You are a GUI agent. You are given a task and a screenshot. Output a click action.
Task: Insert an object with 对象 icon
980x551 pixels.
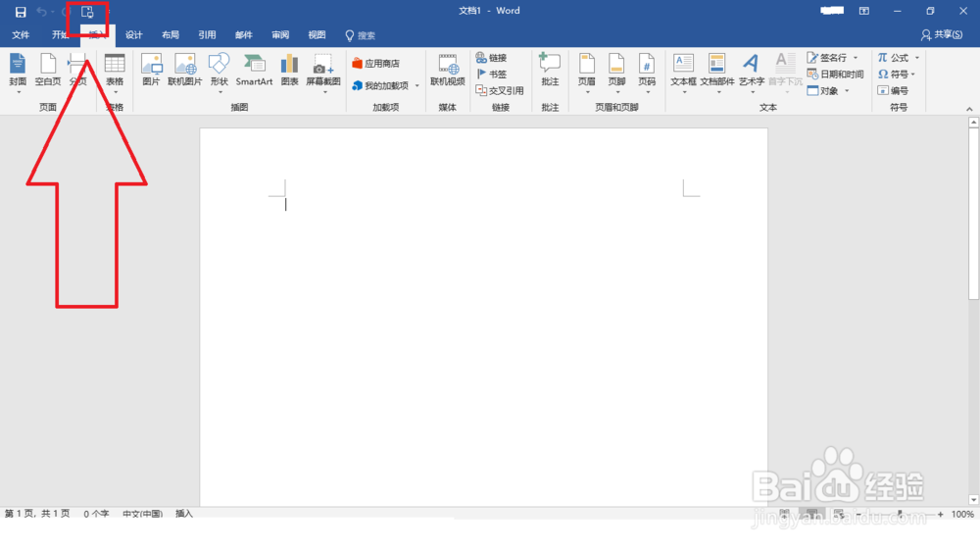[x=822, y=90]
